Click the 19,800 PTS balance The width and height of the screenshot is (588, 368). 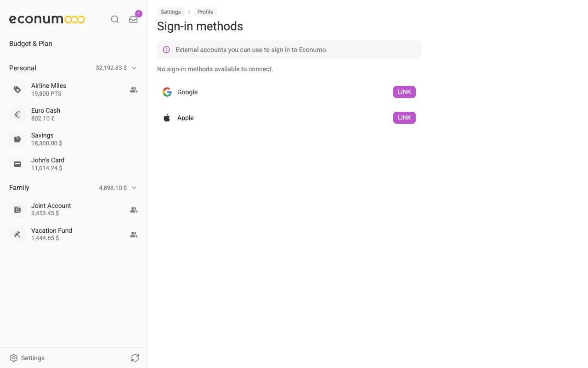tap(46, 94)
